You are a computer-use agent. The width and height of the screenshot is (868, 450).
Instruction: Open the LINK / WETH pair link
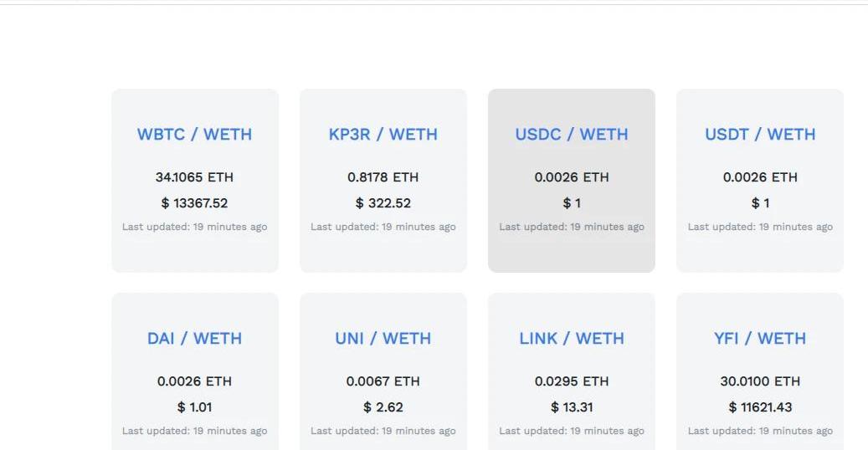pyautogui.click(x=572, y=338)
